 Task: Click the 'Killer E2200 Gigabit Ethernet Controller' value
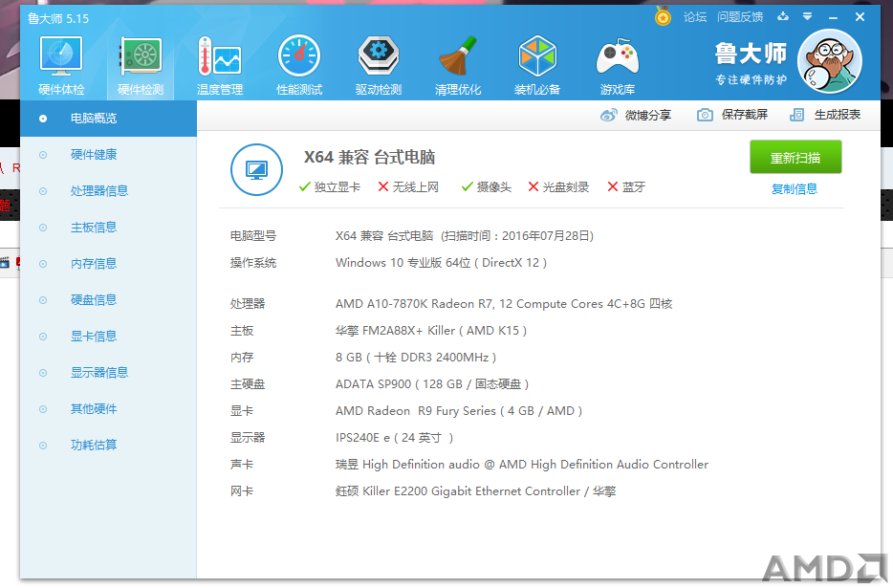(471, 491)
